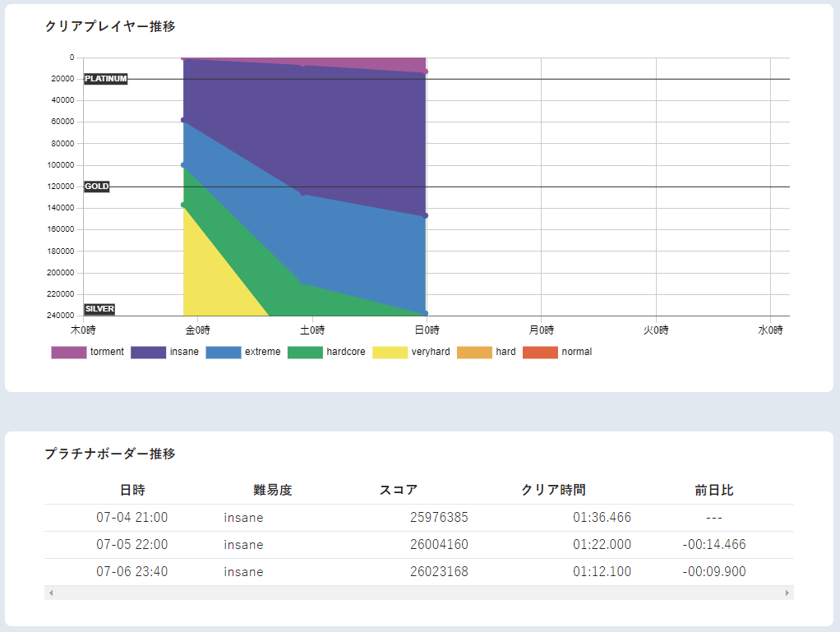Click the PLATINUM border label on chart
Viewport: 840px width, 632px height.
106,79
